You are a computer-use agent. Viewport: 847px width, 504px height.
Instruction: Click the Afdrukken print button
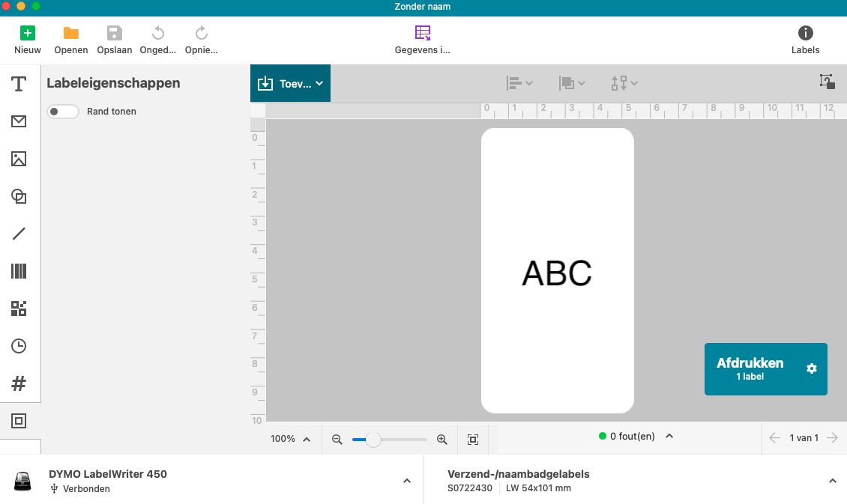click(750, 368)
